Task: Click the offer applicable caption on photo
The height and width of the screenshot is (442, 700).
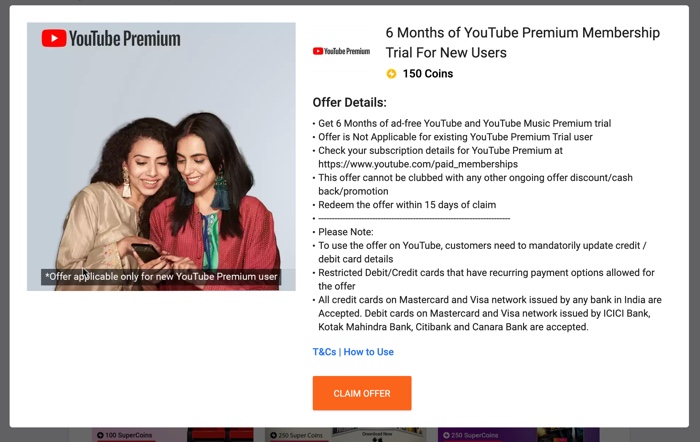Action: point(161,277)
